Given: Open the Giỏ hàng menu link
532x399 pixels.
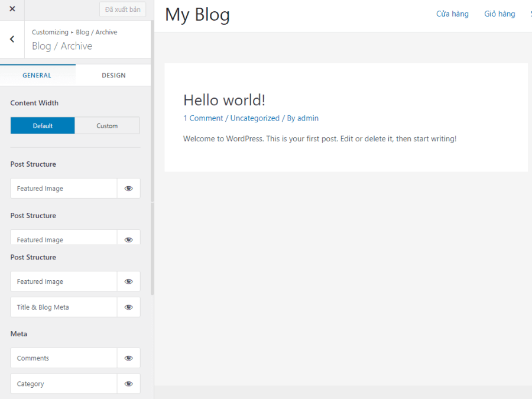Looking at the screenshot, I should [499, 14].
